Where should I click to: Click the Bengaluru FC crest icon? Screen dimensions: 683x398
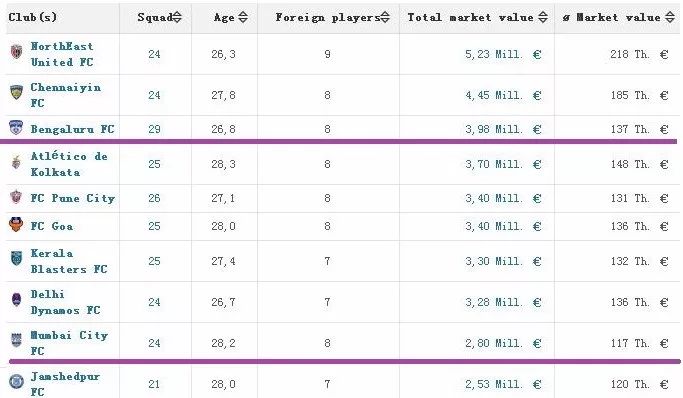tap(16, 127)
